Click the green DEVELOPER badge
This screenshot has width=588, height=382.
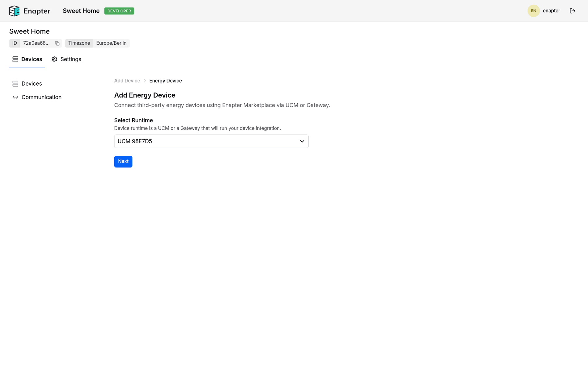[x=119, y=11]
